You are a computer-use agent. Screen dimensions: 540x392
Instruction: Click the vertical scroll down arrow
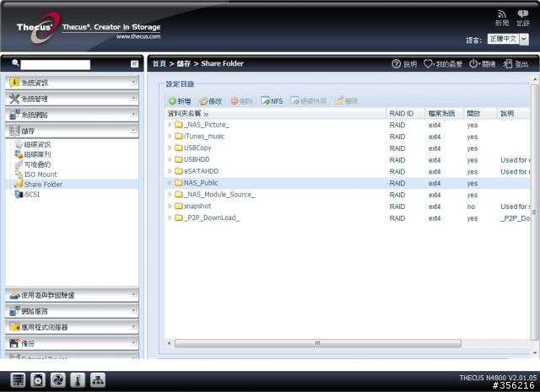(535, 352)
